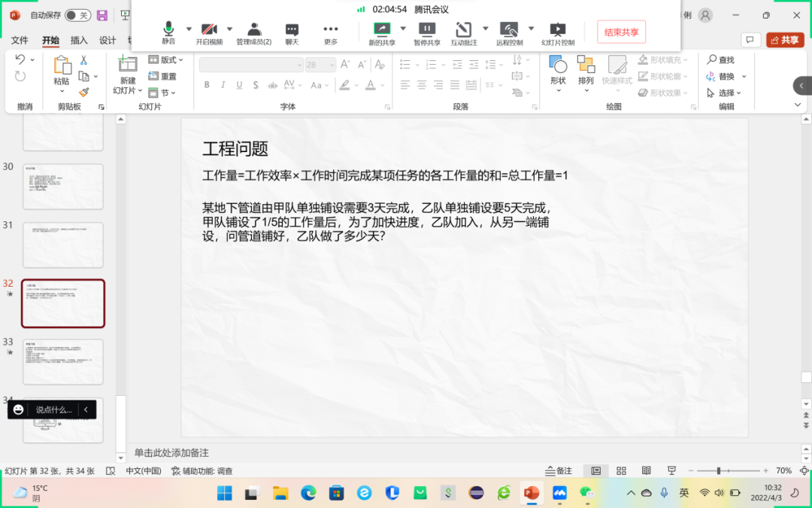Pause screen sharing (暂停共享)
Image resolution: width=812 pixels, height=508 pixels.
pos(426,30)
